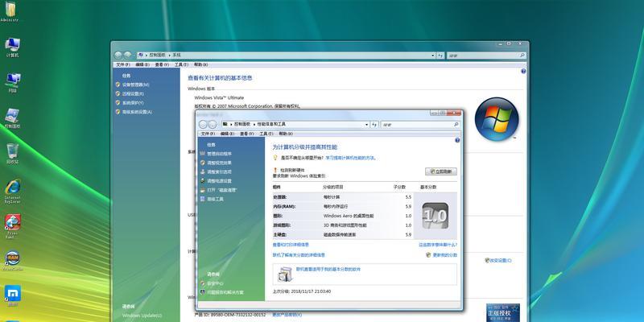The image size is (644, 322).
Task: Open 高级系统设置(A) in System window
Action: pyautogui.click(x=137, y=112)
